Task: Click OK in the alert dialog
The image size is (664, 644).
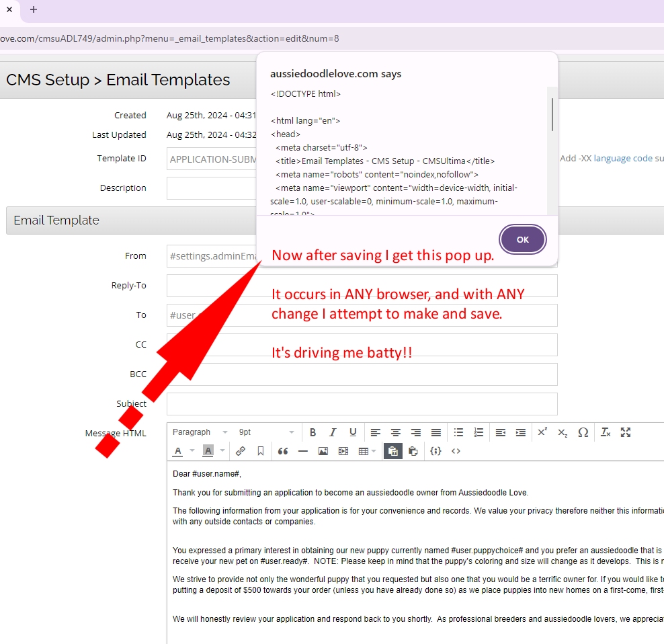Action: pyautogui.click(x=522, y=239)
